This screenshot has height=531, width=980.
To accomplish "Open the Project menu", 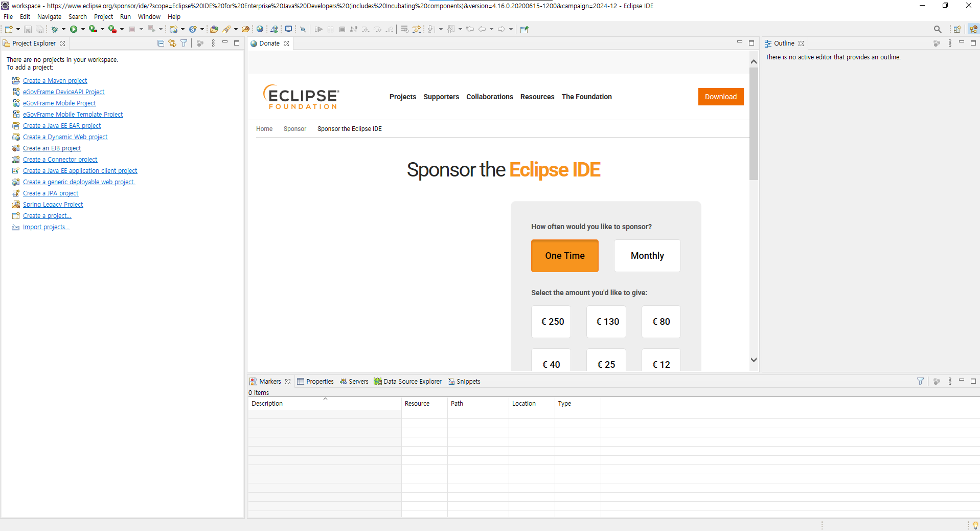I will [x=103, y=16].
